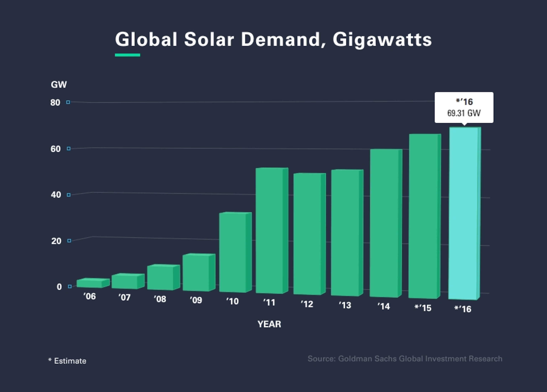Click the 20 axis marker square

point(69,241)
